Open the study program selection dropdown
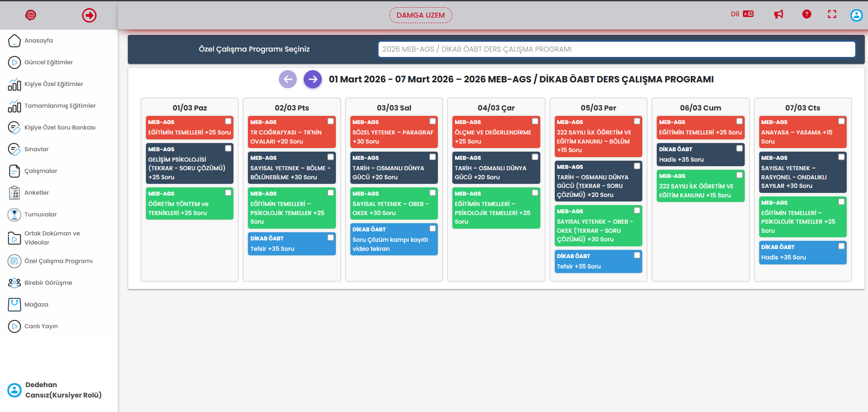This screenshot has height=412, width=868. 616,49
